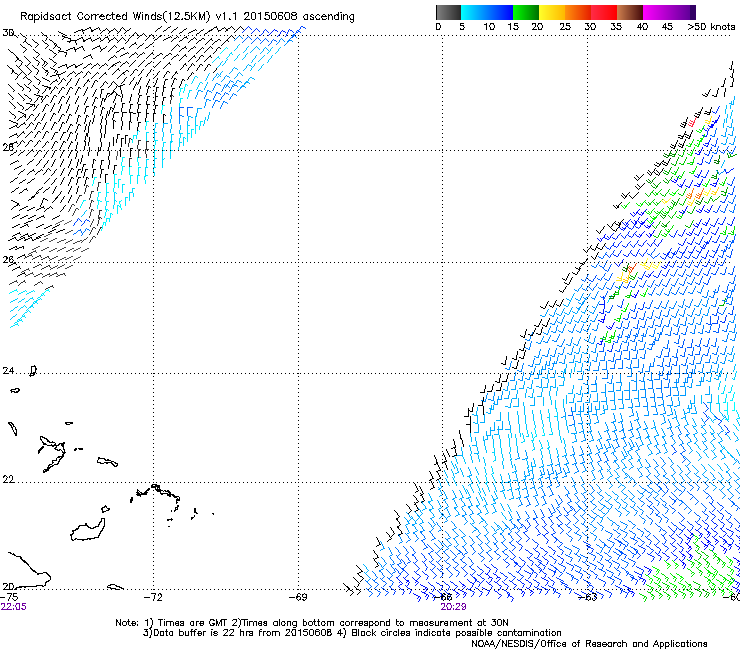Click the 'v1.1' version text in the title
This screenshot has width=740, height=650.
click(227, 17)
